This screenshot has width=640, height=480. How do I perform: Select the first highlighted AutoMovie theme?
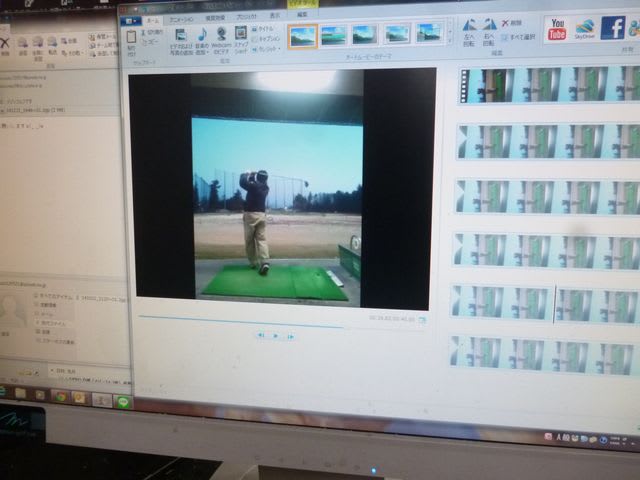click(x=302, y=36)
